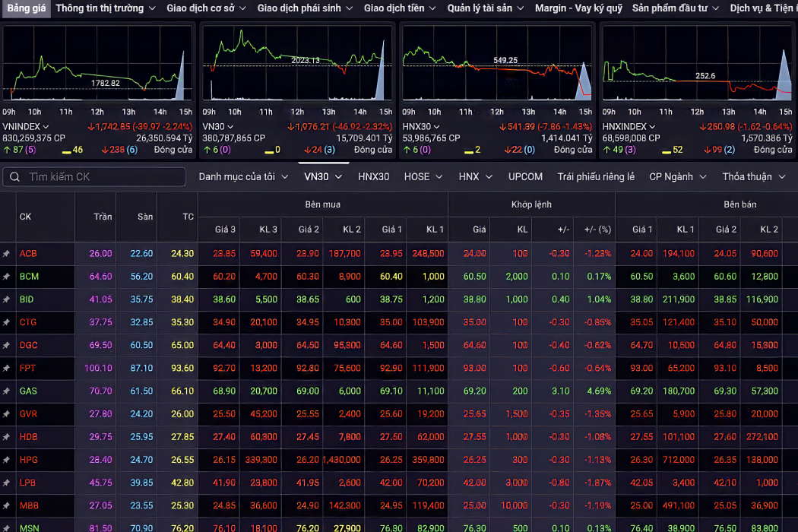The width and height of the screenshot is (798, 532).
Task: Click the magnifier icon in search box
Action: [x=15, y=177]
